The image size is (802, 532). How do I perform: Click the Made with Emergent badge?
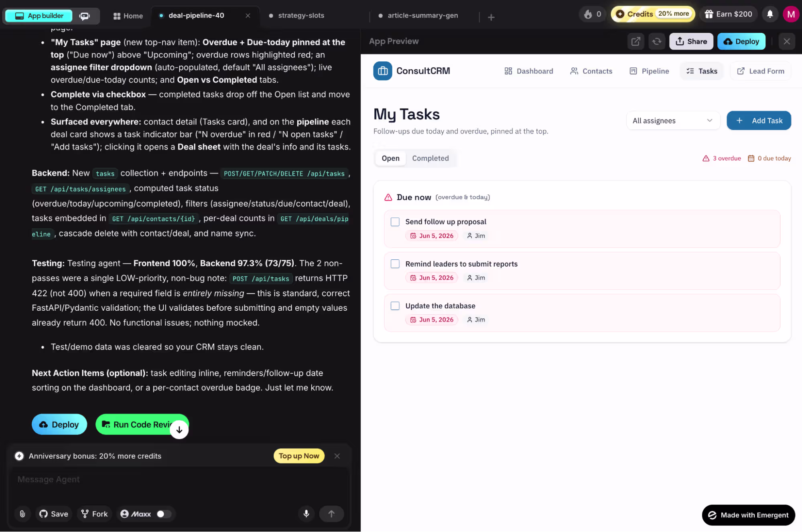pos(748,515)
